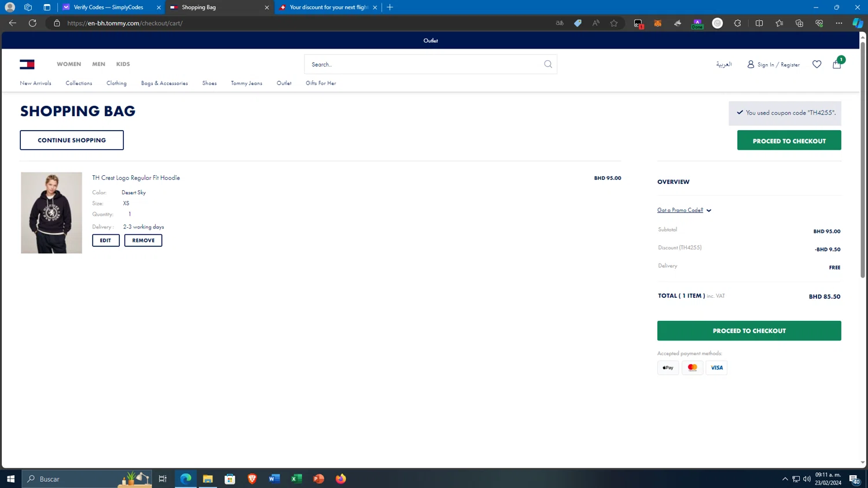The width and height of the screenshot is (868, 488).
Task: Open the read aloud icon
Action: (595, 23)
